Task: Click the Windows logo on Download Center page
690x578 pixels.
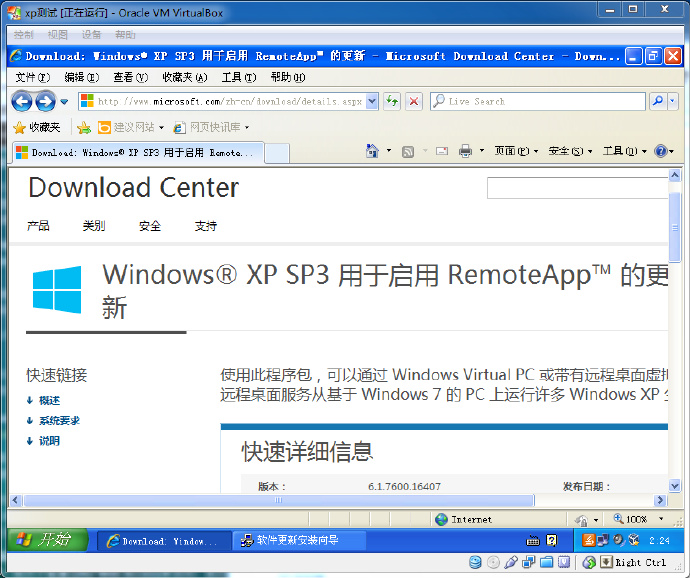Action: point(57,289)
